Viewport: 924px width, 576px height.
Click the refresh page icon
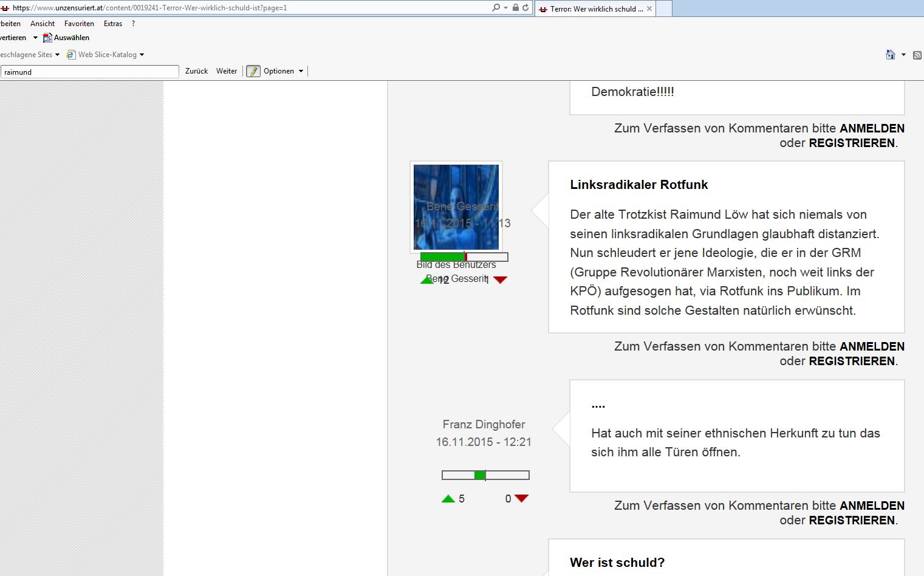[x=525, y=8]
